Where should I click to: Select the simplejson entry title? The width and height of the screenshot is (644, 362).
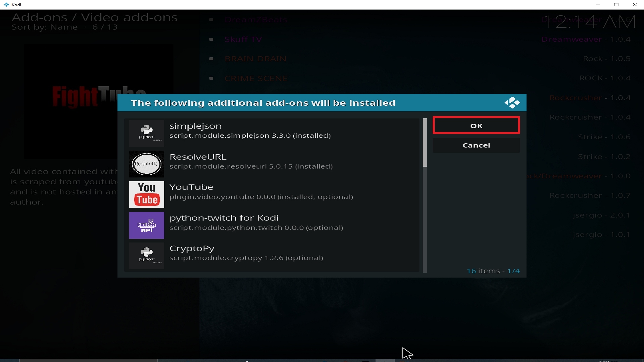[x=196, y=126]
